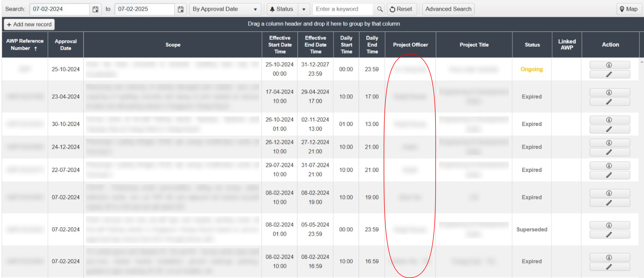Viewport: 644px width, 278px height.
Task: Expand the By Approval Date dropdown
Action: 255,9
